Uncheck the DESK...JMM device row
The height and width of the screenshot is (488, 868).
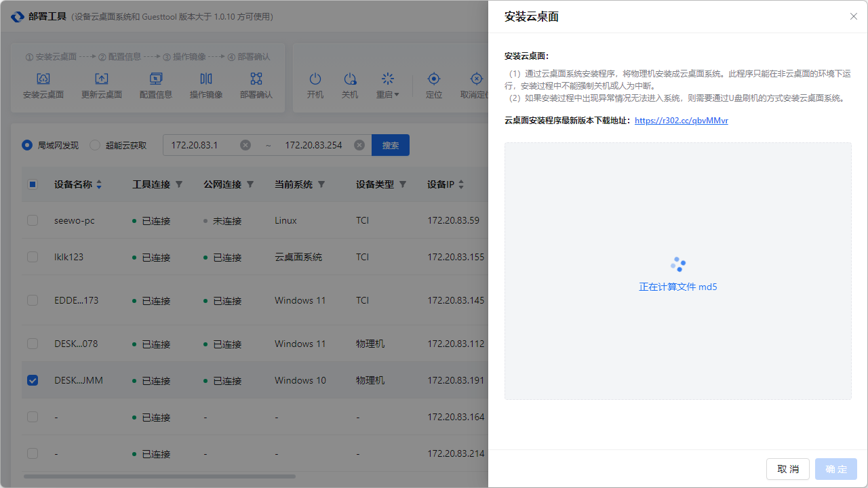coord(33,380)
